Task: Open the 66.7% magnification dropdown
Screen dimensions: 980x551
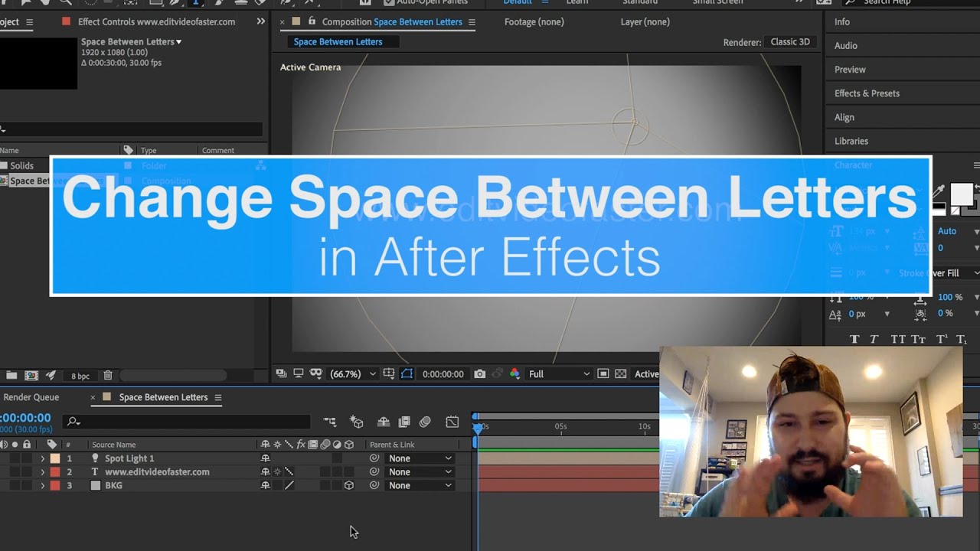Action: click(x=352, y=373)
